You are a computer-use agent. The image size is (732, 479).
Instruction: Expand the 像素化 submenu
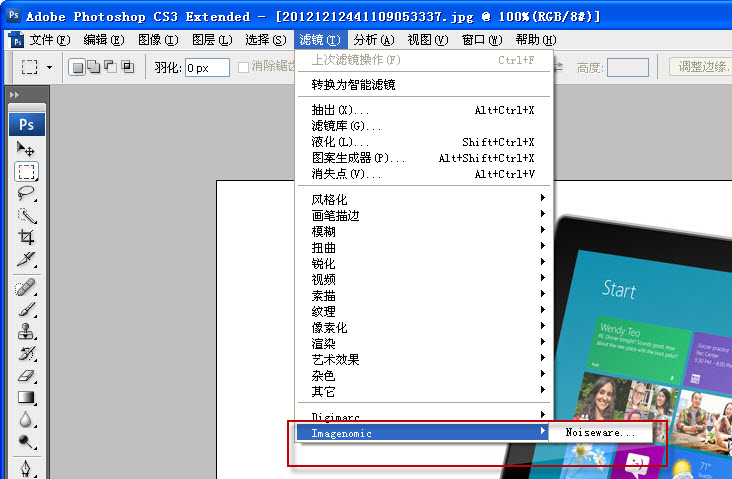[x=424, y=328]
